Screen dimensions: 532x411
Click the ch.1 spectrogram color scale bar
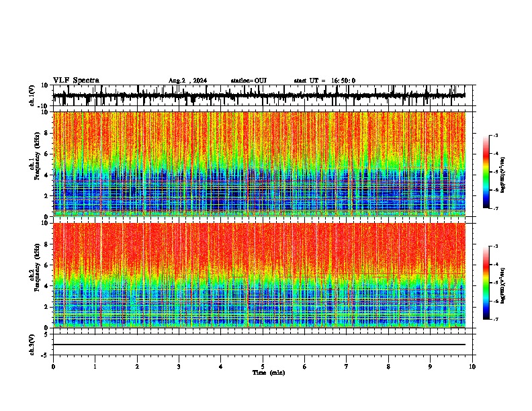tap(486, 172)
